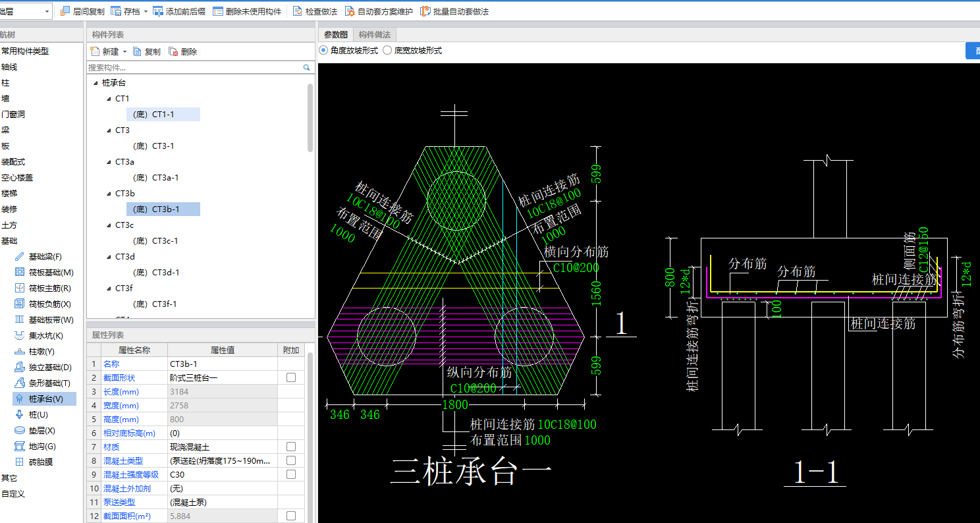The width and height of the screenshot is (980, 523).
Task: Select 筏板基础(M) component type
Action: [x=43, y=272]
